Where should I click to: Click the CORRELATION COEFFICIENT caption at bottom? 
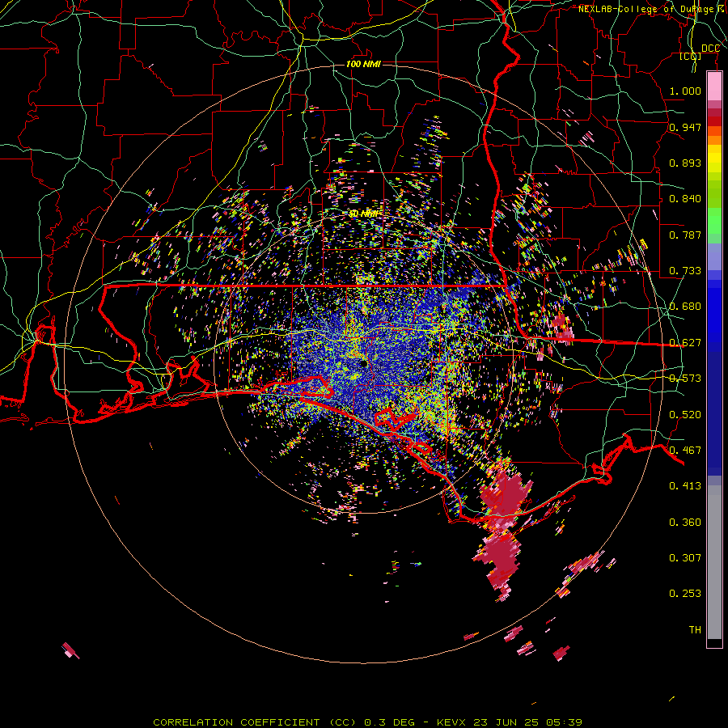pos(368,722)
